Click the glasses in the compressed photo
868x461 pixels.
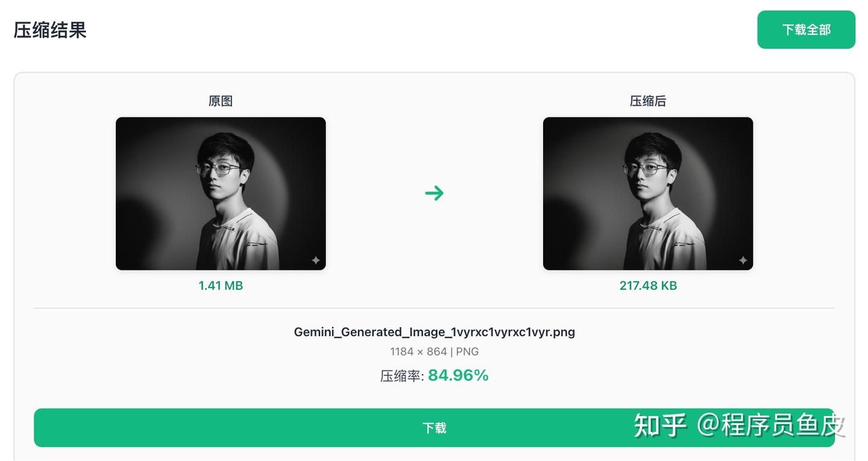click(646, 169)
